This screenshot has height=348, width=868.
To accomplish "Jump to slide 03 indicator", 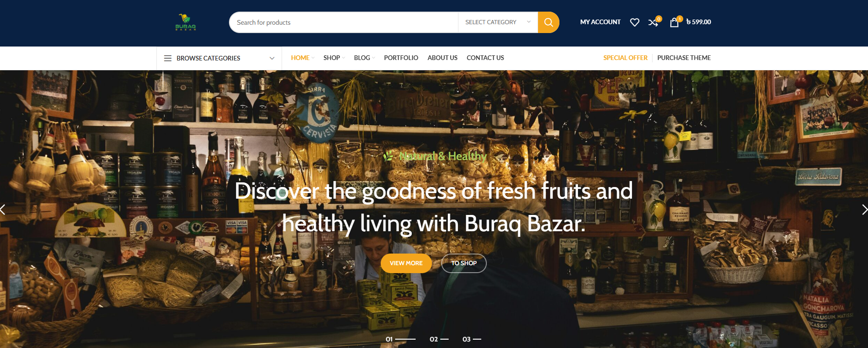I will point(471,339).
